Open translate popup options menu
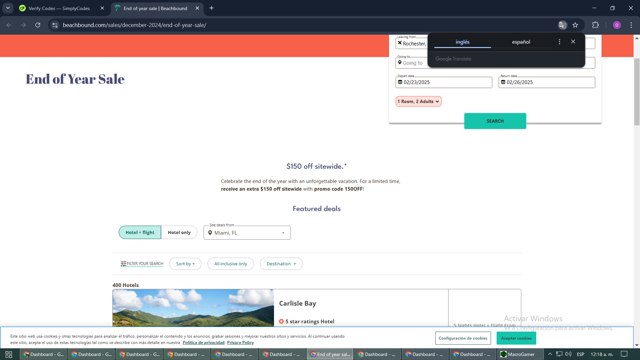The image size is (640, 360). (x=559, y=42)
